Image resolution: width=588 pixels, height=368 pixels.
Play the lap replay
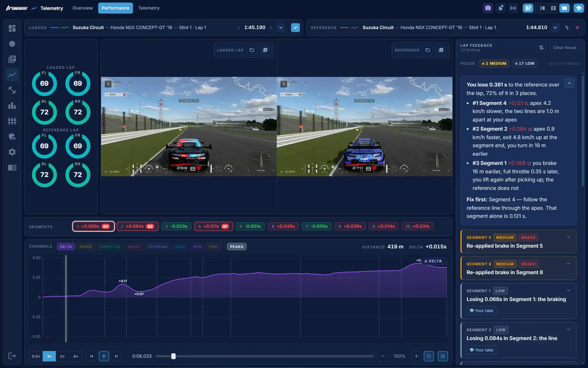click(x=104, y=356)
